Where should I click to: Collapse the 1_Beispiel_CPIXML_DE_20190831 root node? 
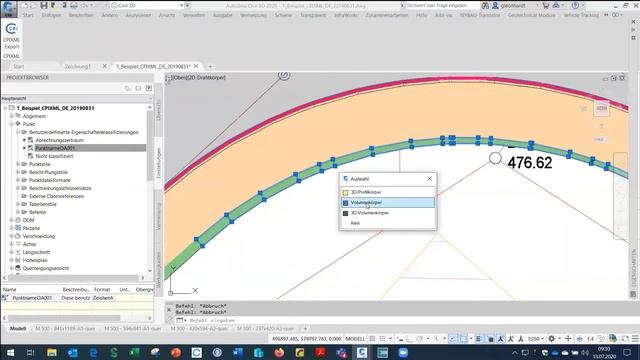5,108
